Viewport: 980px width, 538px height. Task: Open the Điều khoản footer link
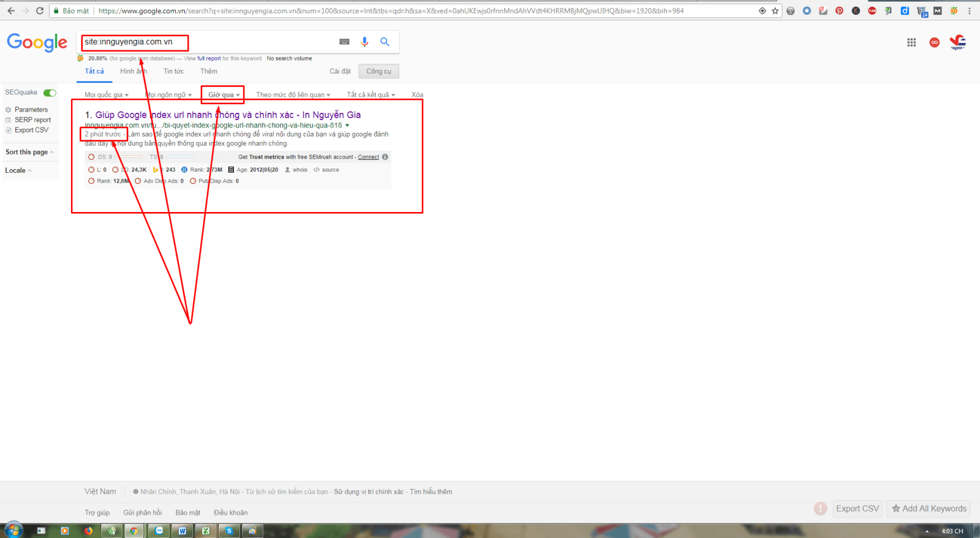tap(231, 513)
